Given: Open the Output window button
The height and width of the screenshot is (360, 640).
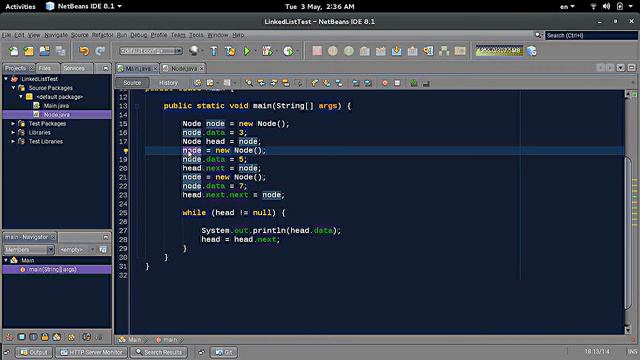Looking at the screenshot, I should coord(34,352).
